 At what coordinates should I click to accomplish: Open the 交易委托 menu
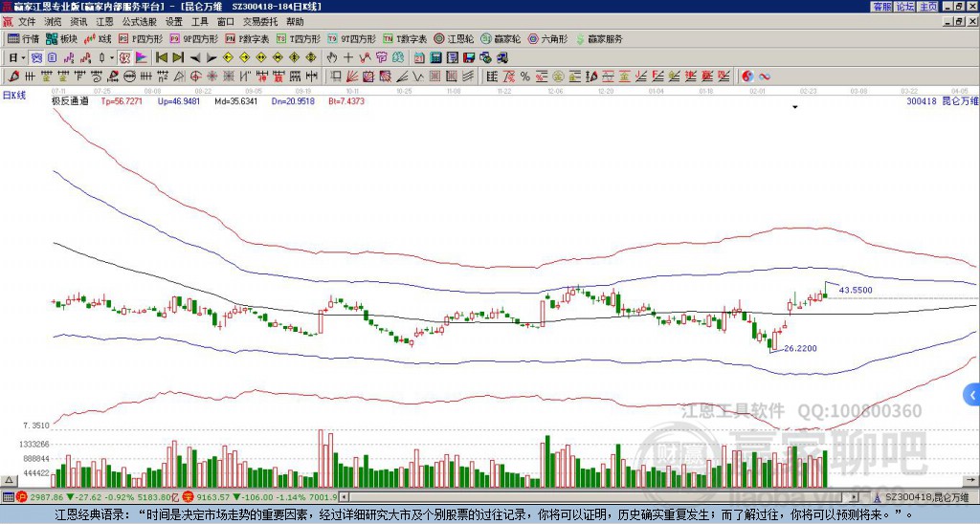[260, 22]
